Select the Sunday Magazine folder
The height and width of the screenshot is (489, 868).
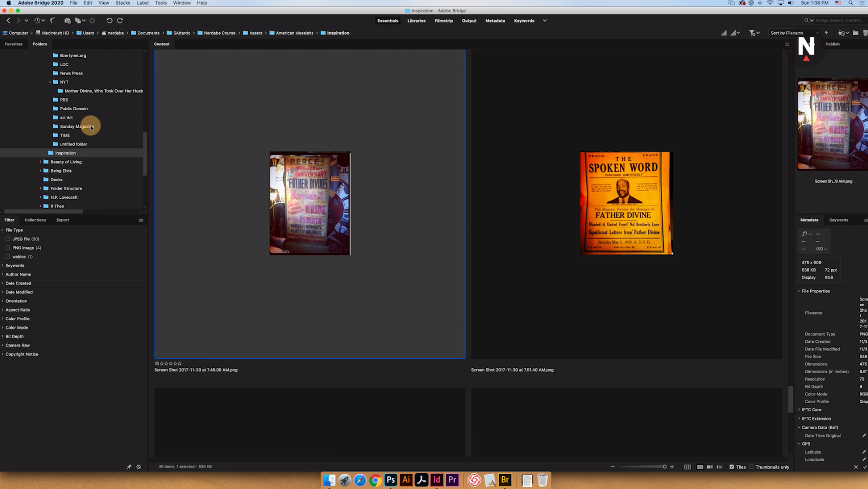click(77, 127)
